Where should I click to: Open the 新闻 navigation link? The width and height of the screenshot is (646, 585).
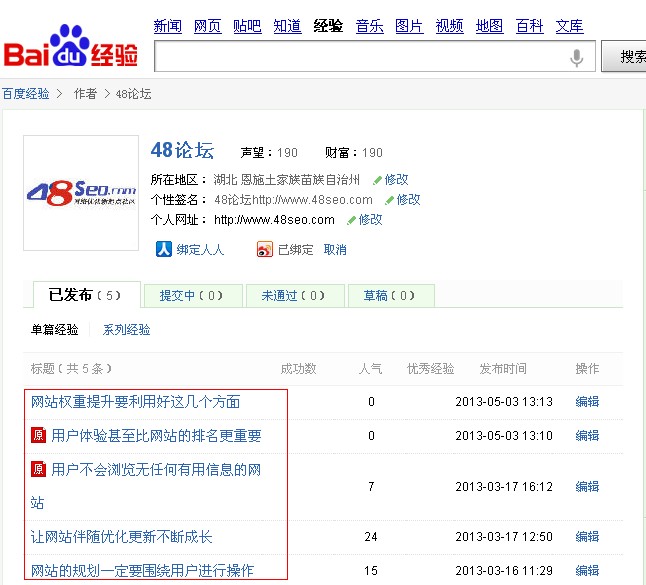(168, 26)
